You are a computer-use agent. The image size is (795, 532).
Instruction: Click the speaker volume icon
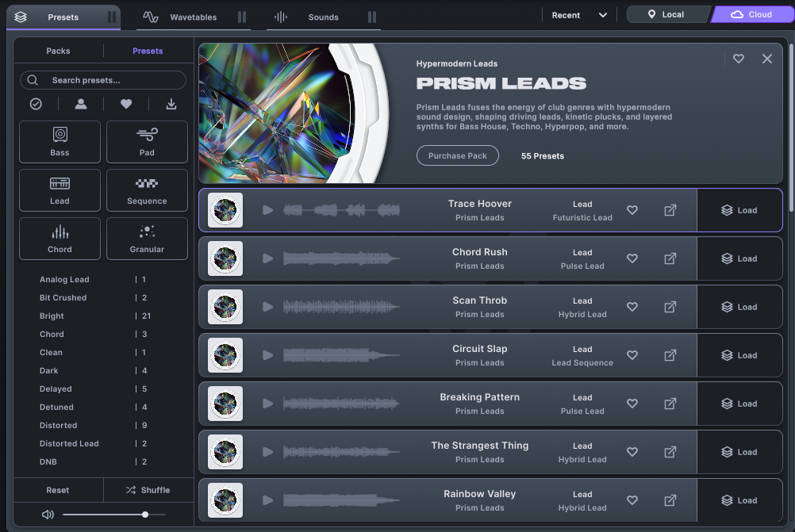48,515
